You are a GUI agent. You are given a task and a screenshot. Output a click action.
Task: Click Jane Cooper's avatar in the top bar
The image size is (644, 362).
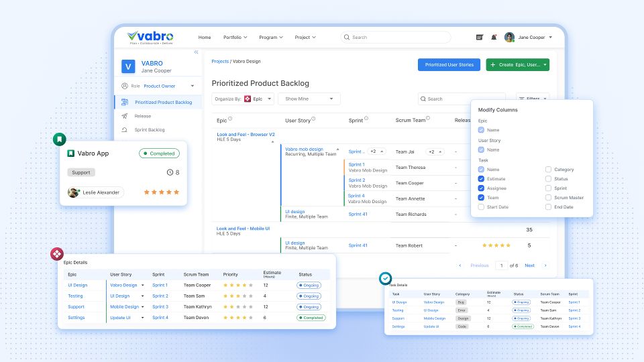510,38
